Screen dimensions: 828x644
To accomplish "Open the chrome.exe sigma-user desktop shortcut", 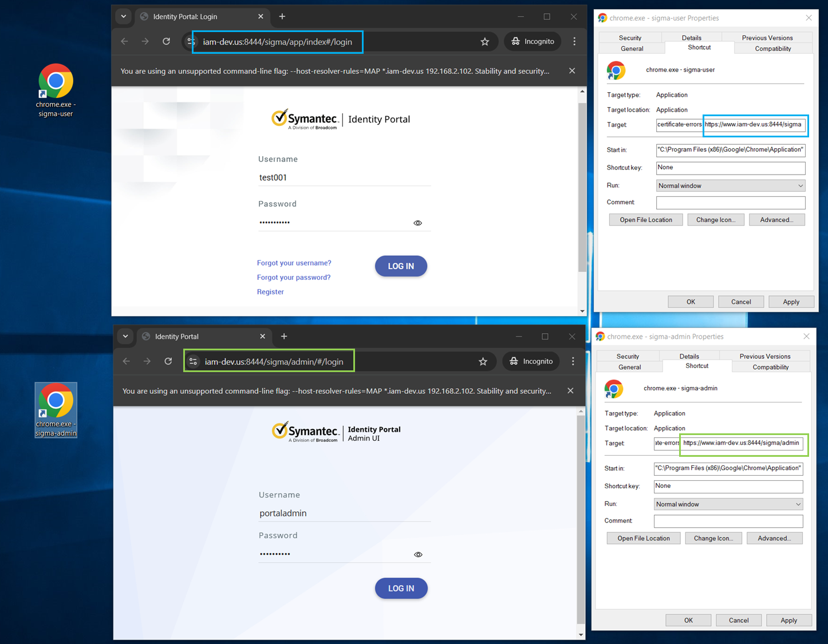I will [x=56, y=82].
